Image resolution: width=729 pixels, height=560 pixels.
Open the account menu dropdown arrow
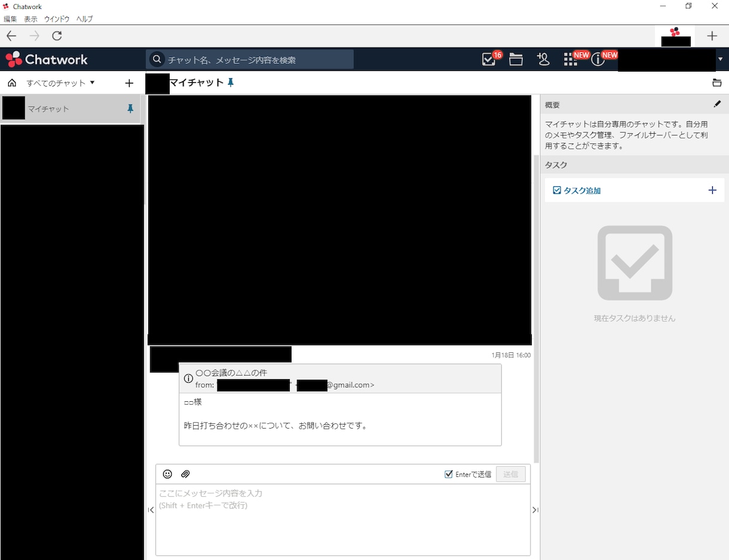(720, 59)
